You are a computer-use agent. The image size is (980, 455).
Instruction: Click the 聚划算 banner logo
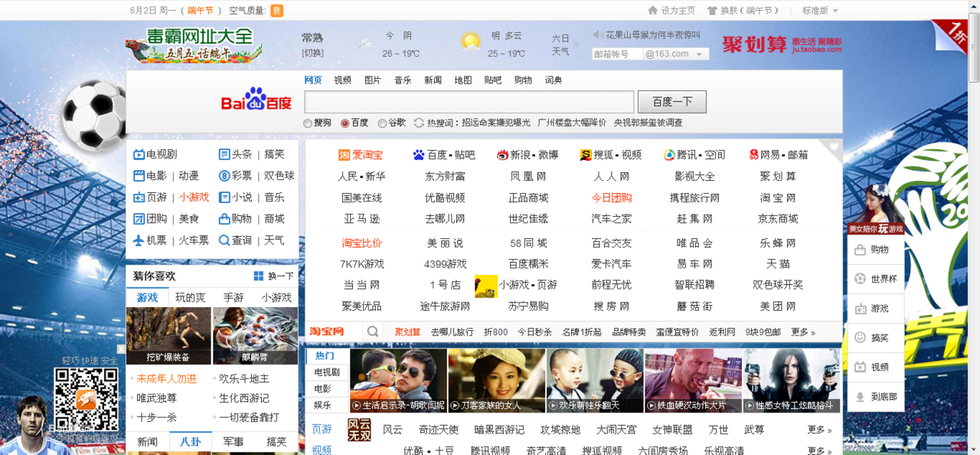[x=782, y=44]
